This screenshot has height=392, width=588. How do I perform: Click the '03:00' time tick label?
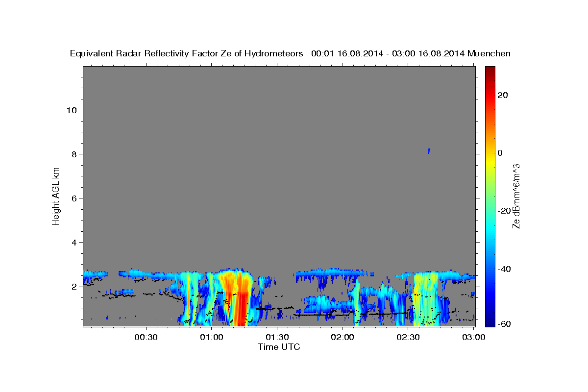pyautogui.click(x=473, y=337)
